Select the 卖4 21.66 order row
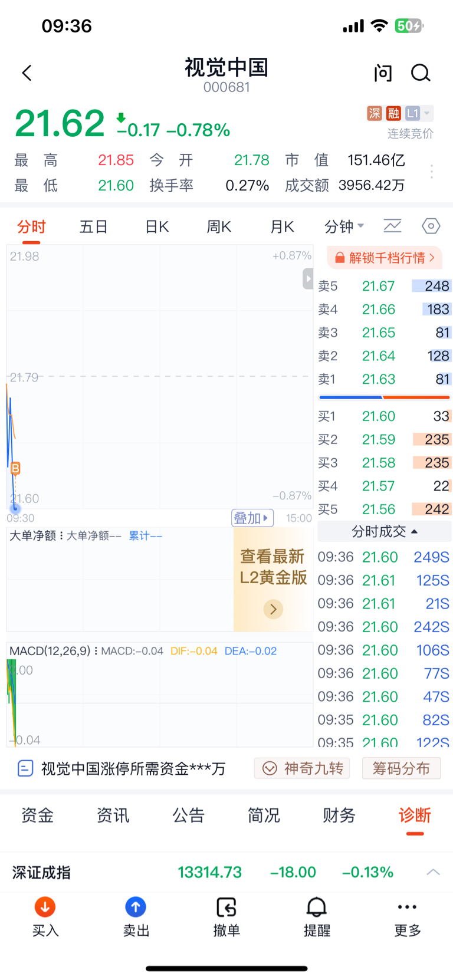Image resolution: width=453 pixels, height=980 pixels. [385, 310]
